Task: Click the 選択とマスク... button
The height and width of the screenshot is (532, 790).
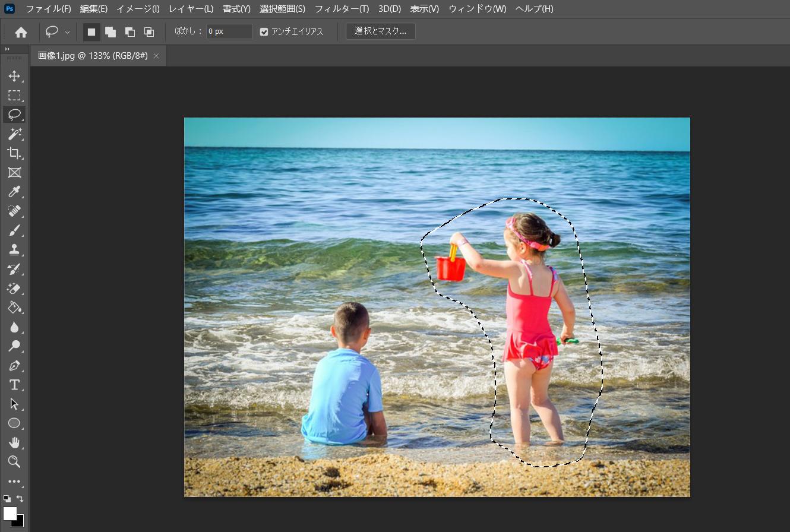Action: click(x=380, y=31)
